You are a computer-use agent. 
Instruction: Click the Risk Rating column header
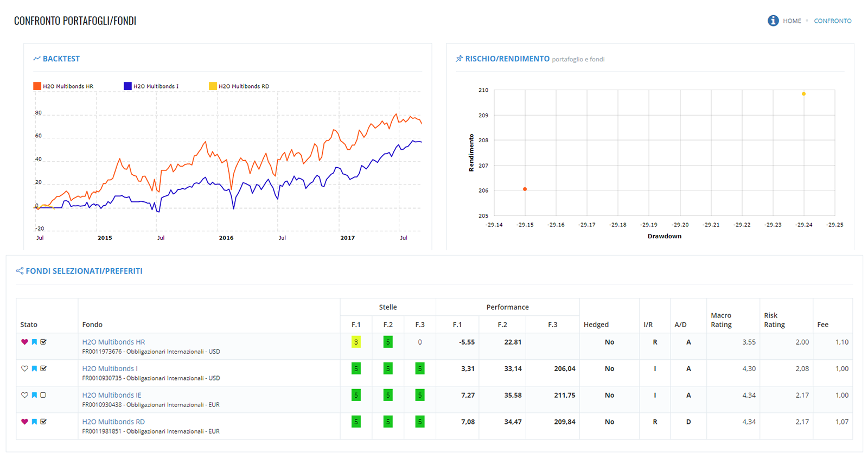[774, 320]
